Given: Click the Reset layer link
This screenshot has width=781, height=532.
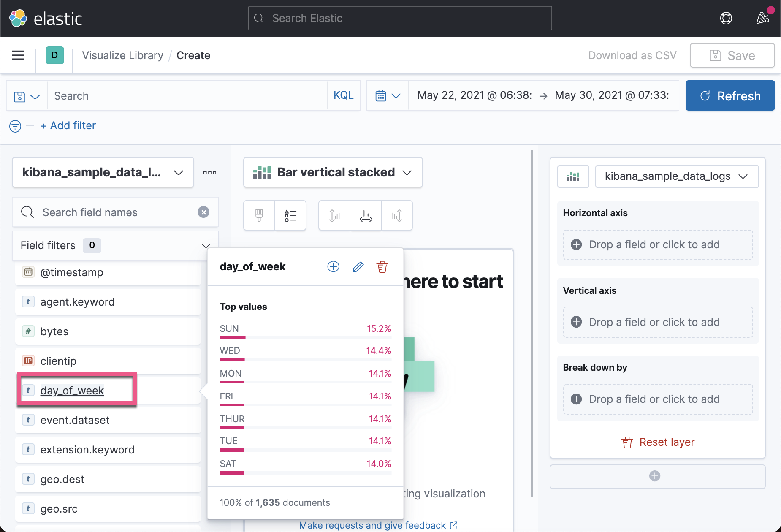Looking at the screenshot, I should tap(657, 442).
